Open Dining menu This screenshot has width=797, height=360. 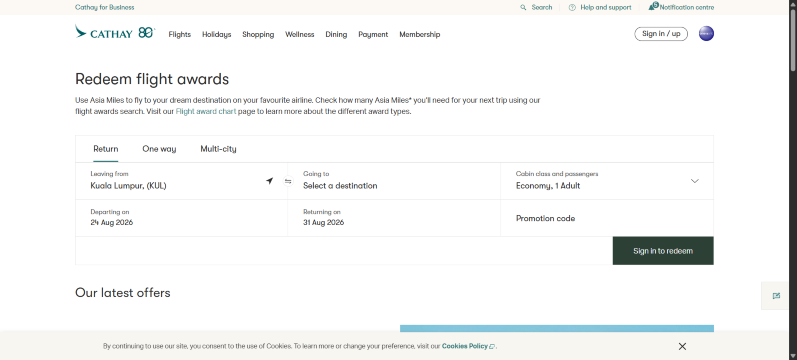[x=336, y=35]
